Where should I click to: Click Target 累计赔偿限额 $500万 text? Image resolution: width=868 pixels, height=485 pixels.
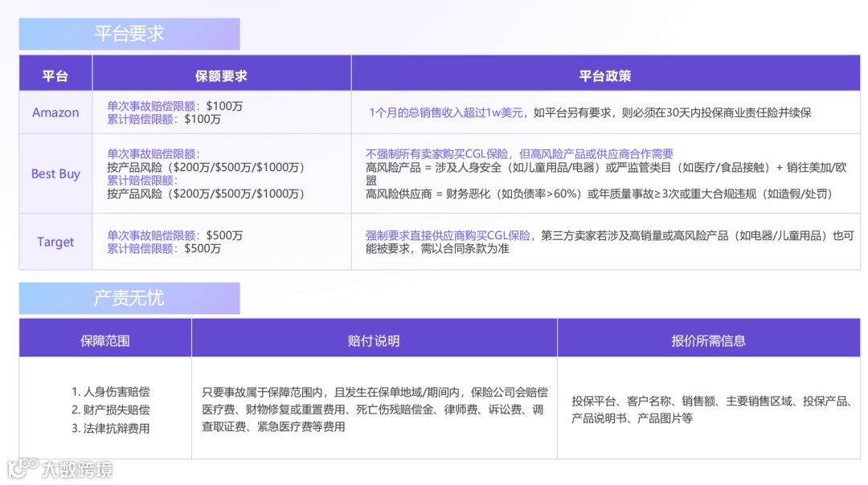click(x=164, y=248)
